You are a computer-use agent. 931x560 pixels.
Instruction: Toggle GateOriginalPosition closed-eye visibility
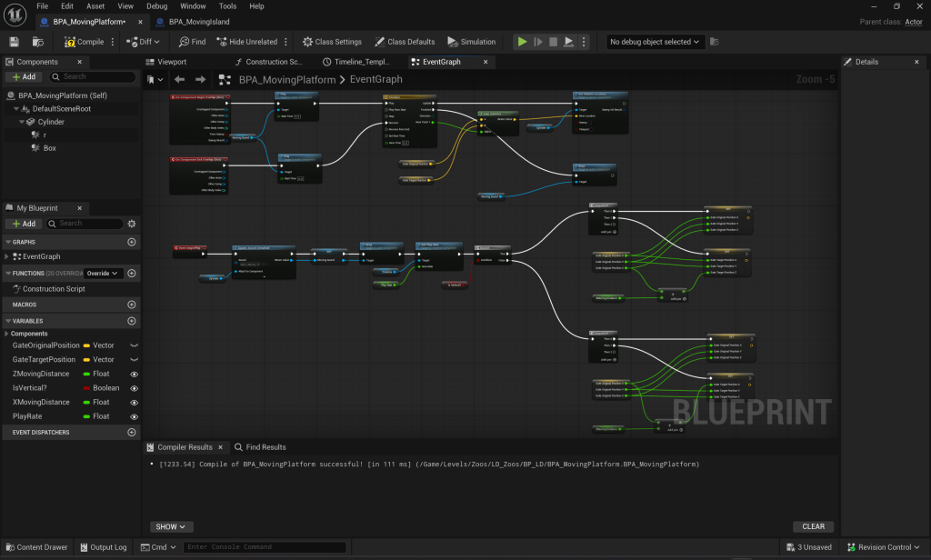click(134, 346)
